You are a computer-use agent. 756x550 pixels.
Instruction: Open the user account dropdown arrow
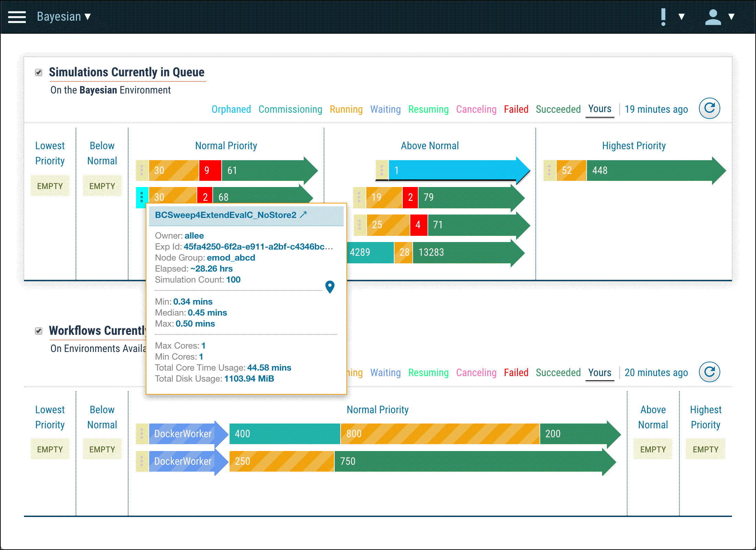coord(732,17)
